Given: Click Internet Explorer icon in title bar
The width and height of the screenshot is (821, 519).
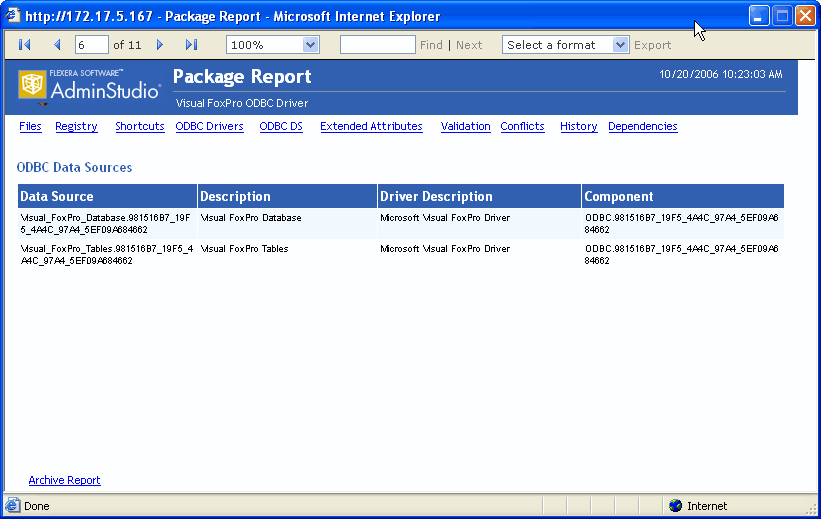Looking at the screenshot, I should (x=14, y=16).
